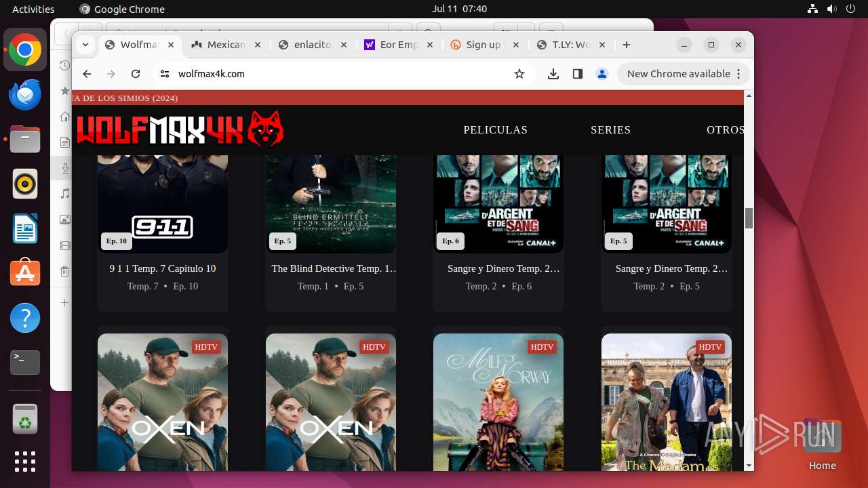Open the Milf of Norway poster
This screenshot has height=488, width=868.
(x=498, y=402)
